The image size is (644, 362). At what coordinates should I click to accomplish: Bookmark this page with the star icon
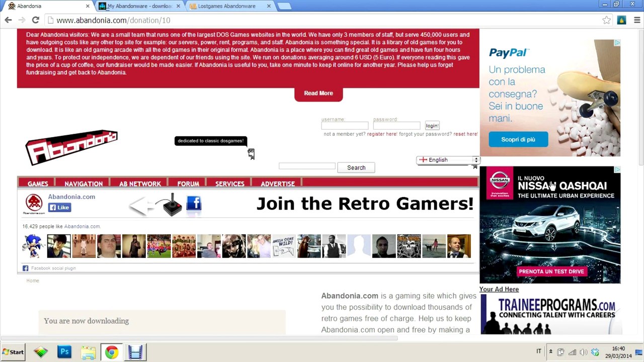(607, 20)
